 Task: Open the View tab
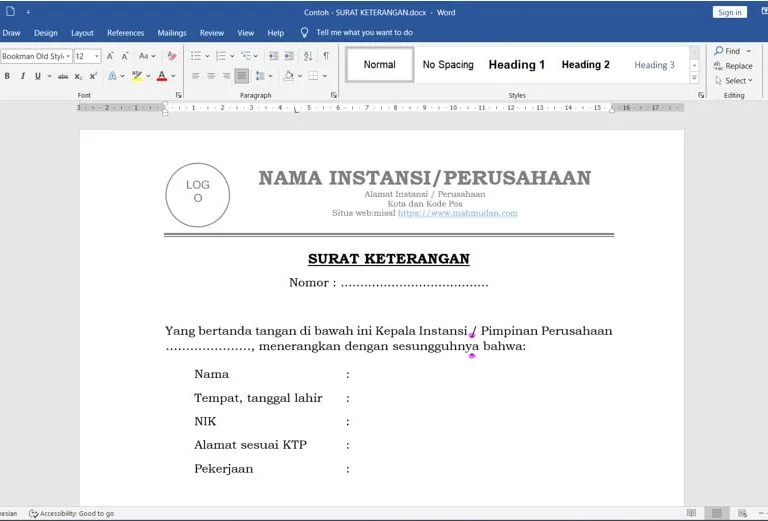[x=245, y=33]
